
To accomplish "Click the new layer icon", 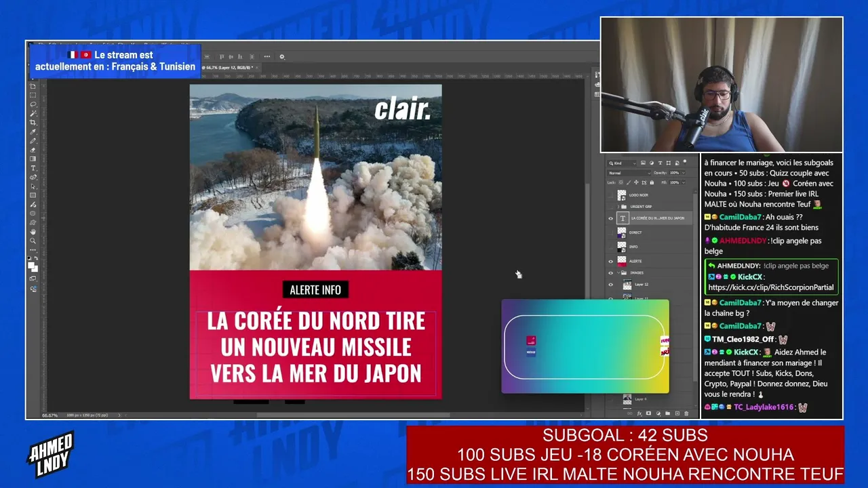I will tap(677, 413).
